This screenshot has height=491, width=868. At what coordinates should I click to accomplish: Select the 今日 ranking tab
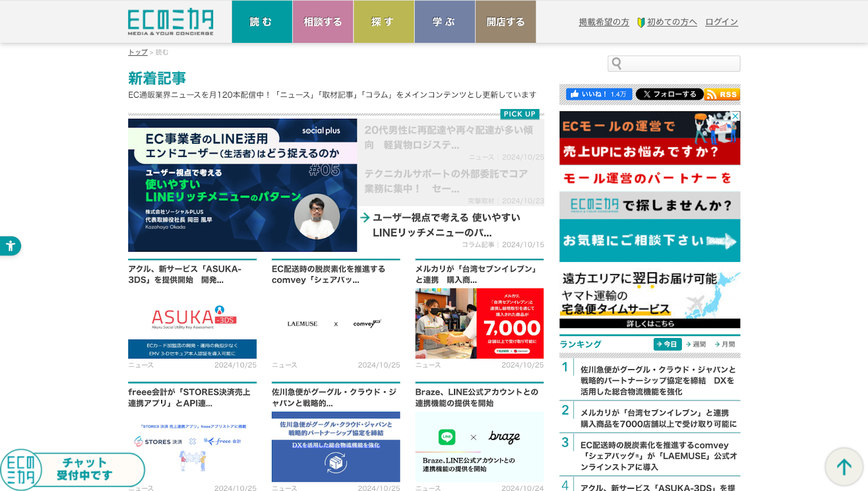(x=667, y=344)
